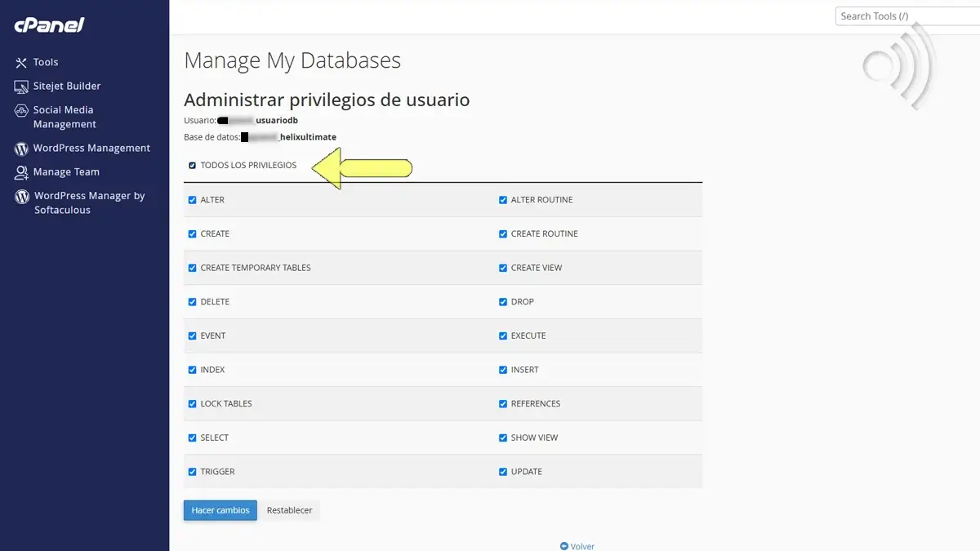Select the Tools wrench icon
The image size is (980, 551).
tap(20, 62)
